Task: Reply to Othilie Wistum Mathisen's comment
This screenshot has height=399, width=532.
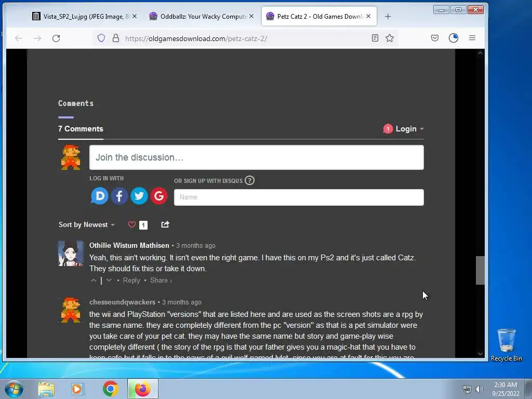Action: (131, 280)
